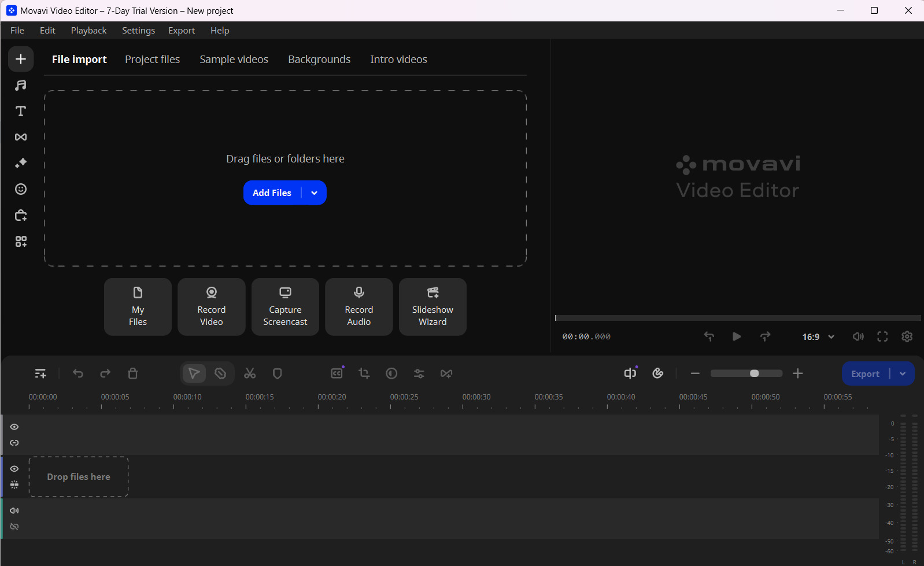Viewport: 924px width, 566px height.
Task: Choose the Blade cutting mode tool
Action: (220, 373)
